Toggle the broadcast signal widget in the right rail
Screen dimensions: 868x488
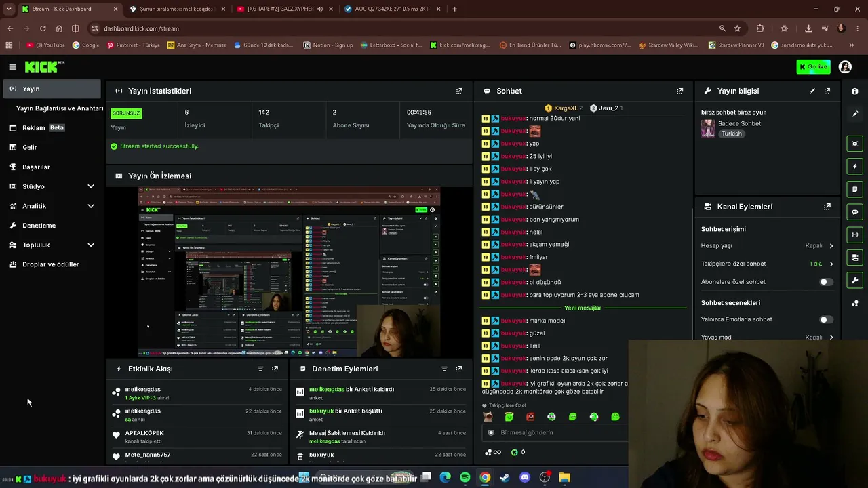click(x=854, y=235)
